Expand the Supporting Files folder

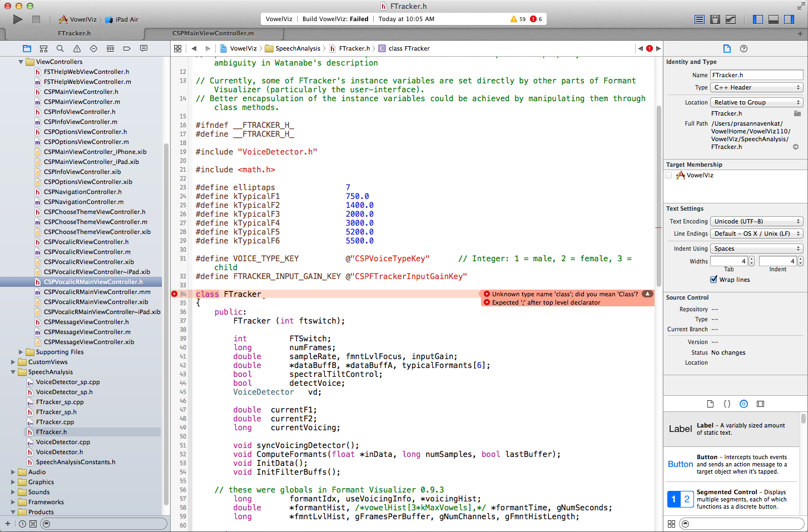click(x=21, y=352)
